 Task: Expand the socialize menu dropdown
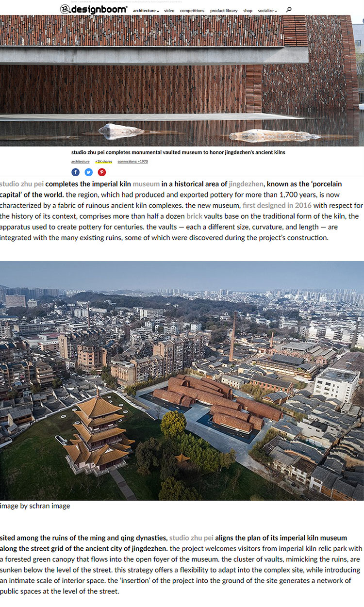coord(267,10)
